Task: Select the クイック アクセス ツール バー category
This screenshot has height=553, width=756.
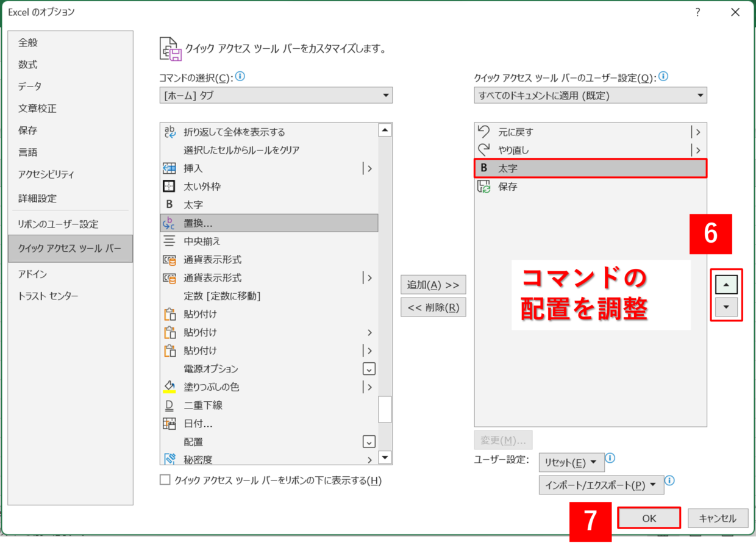Action: coord(71,249)
